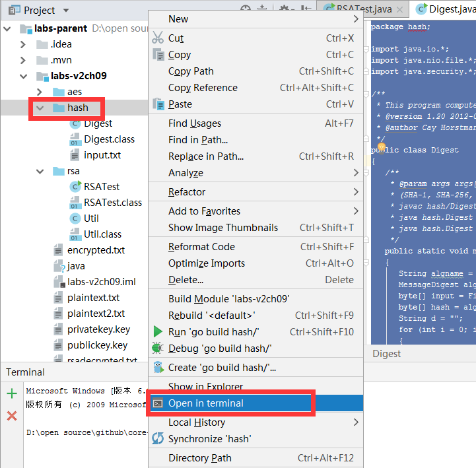Select plaintext.txt in project tree
The width and height of the screenshot is (476, 468).
point(93,298)
